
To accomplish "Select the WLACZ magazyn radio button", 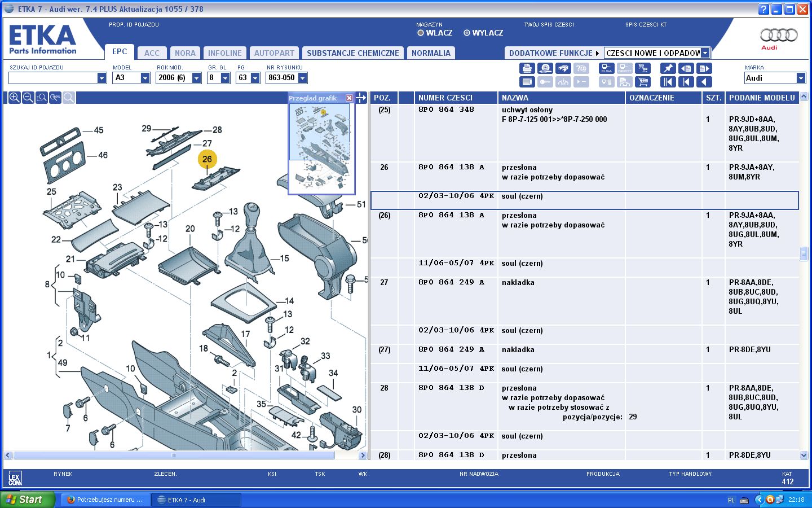I will coord(421,33).
